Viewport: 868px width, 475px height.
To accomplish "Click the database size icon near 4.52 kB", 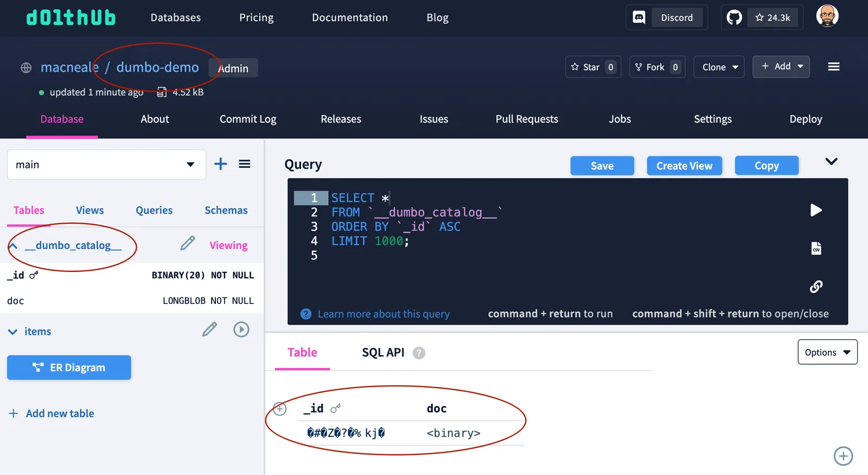I will point(162,92).
